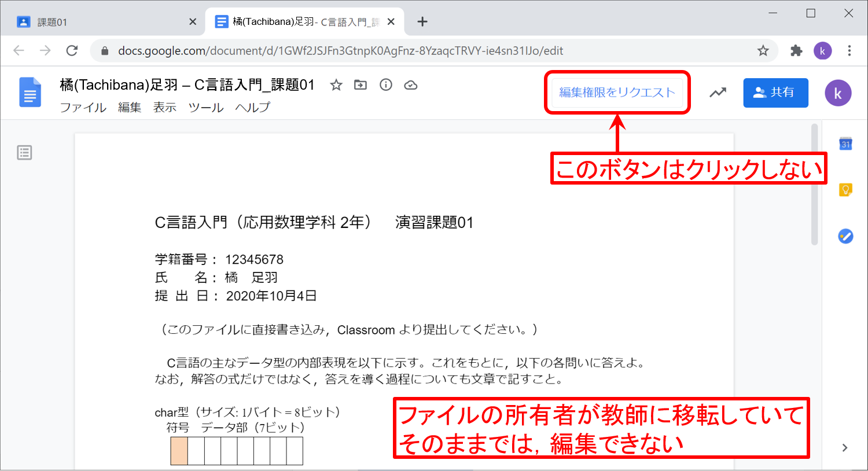The image size is (868, 471).
Task: Open the ヘルプ menu
Action: [x=252, y=108]
